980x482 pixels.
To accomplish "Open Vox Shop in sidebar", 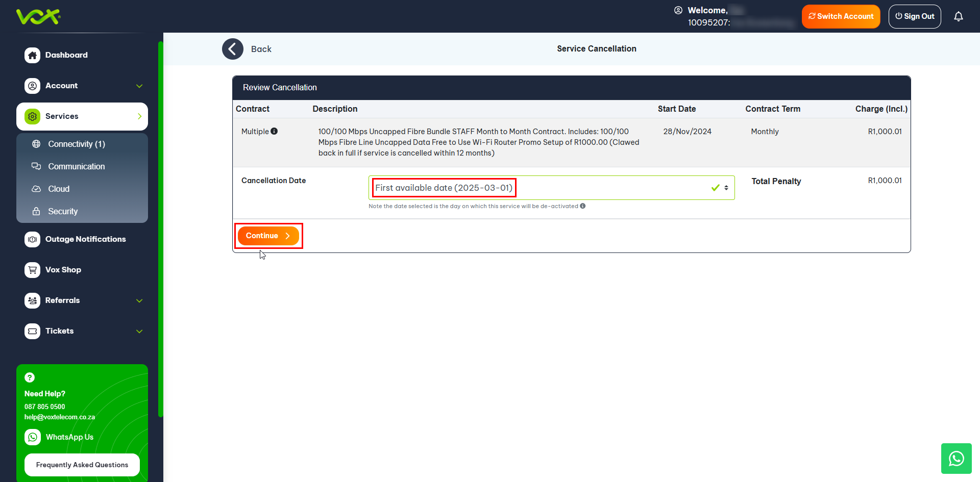I will pyautogui.click(x=63, y=270).
